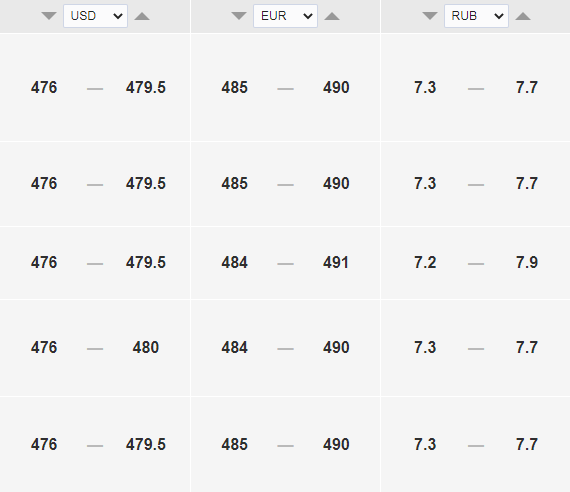This screenshot has height=492, width=570.
Task: Sort EUR column ascending with up arrow
Action: tap(332, 16)
